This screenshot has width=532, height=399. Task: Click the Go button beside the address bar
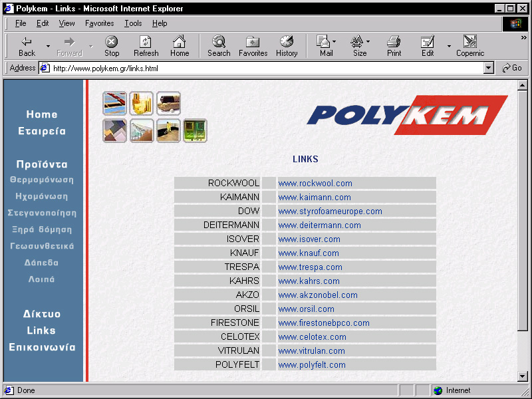[x=512, y=68]
